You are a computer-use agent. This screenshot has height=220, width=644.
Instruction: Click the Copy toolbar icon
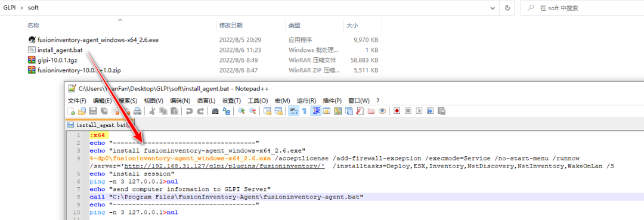click(163, 111)
